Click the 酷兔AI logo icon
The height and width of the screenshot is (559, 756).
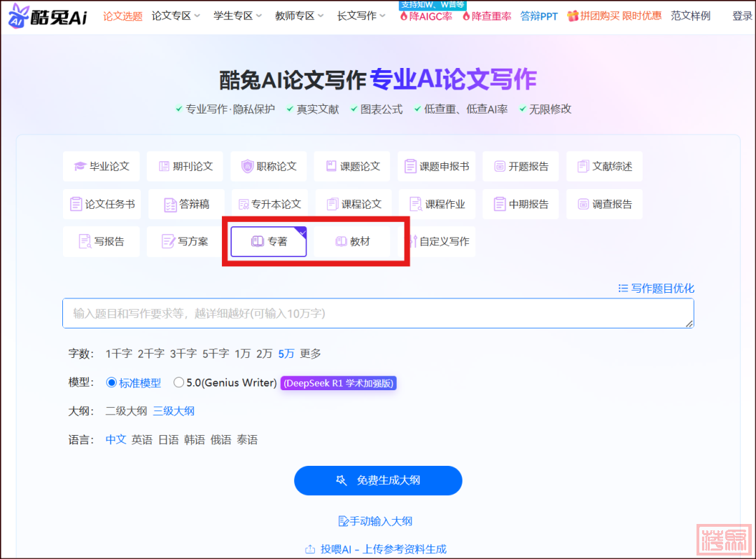(19, 17)
